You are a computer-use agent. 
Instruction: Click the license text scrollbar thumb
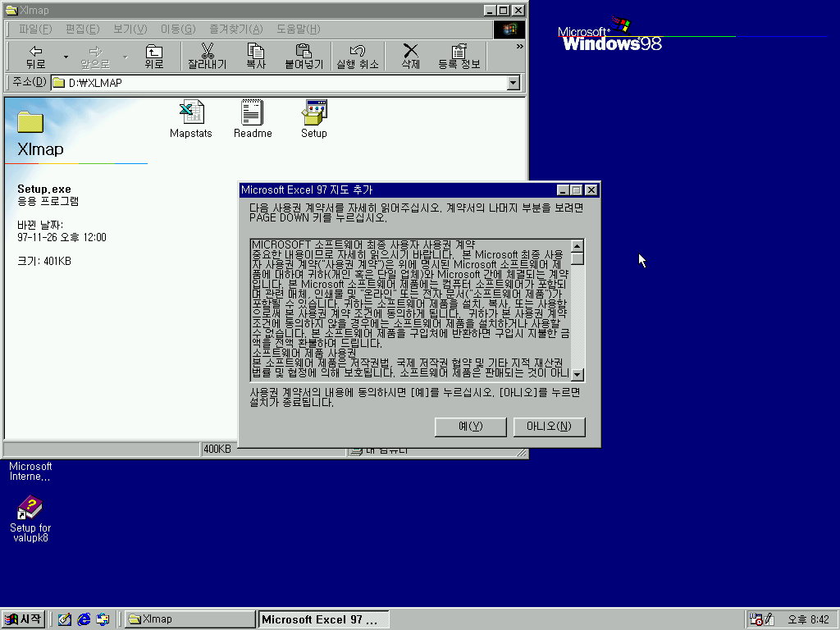577,258
